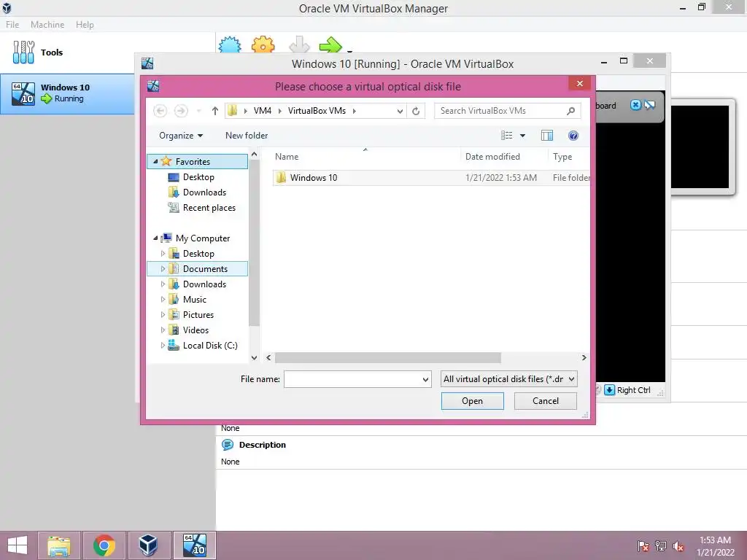Open VirtualBox Manager taskbar icon
Viewport: 747px width, 560px height.
click(x=148, y=545)
